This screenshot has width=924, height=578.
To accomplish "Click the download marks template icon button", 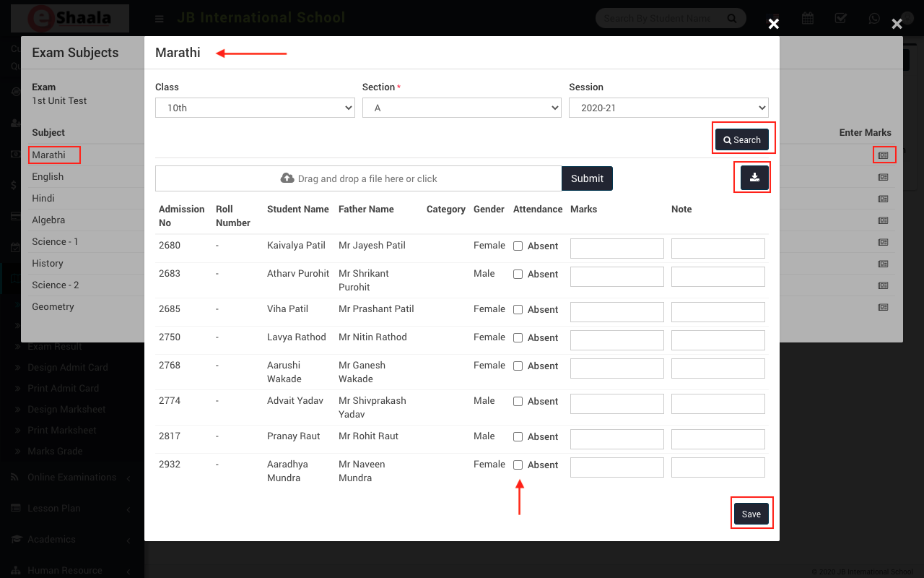I will tap(754, 178).
